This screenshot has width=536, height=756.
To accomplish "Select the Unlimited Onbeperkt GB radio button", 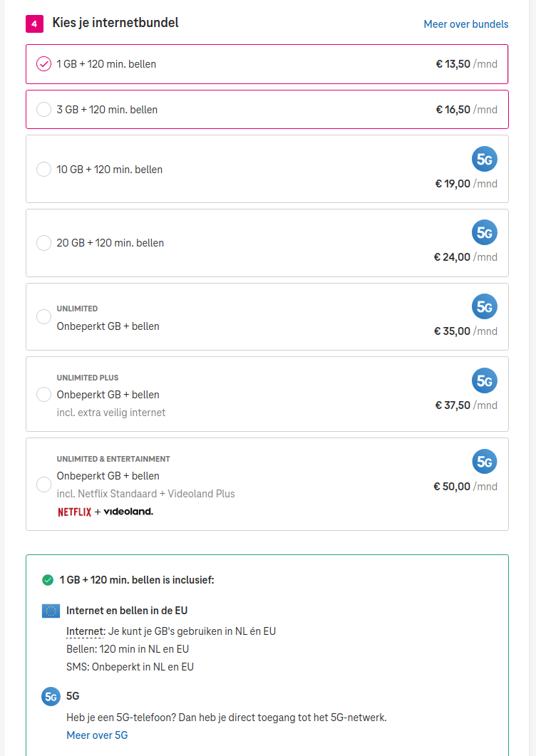I will point(44,317).
